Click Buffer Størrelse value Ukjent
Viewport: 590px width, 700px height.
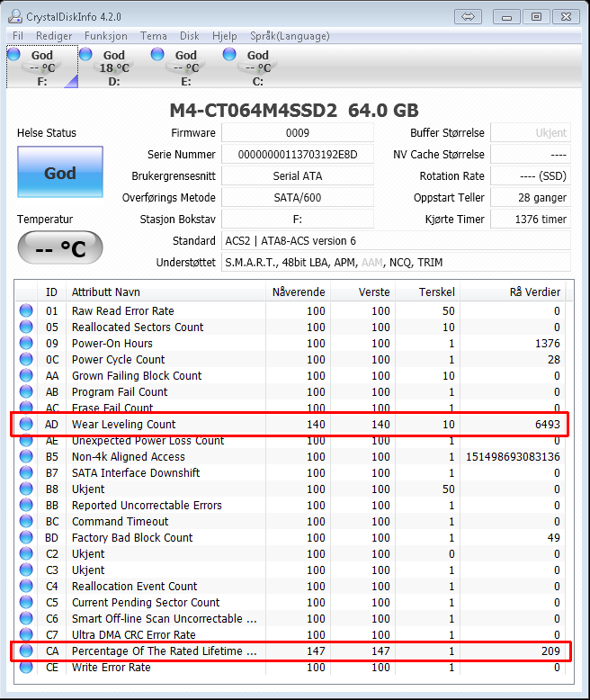click(x=531, y=132)
